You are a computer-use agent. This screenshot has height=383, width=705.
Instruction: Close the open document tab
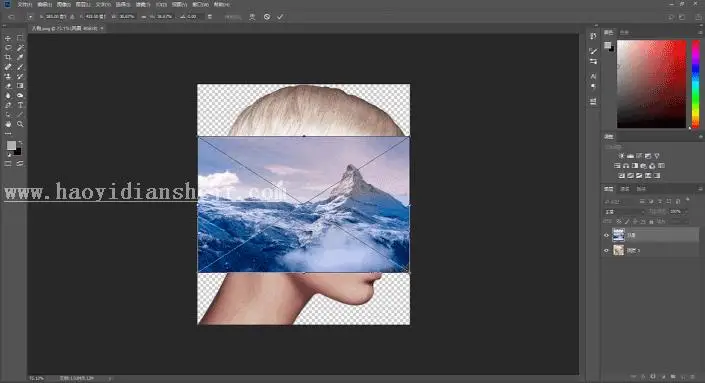[x=102, y=28]
